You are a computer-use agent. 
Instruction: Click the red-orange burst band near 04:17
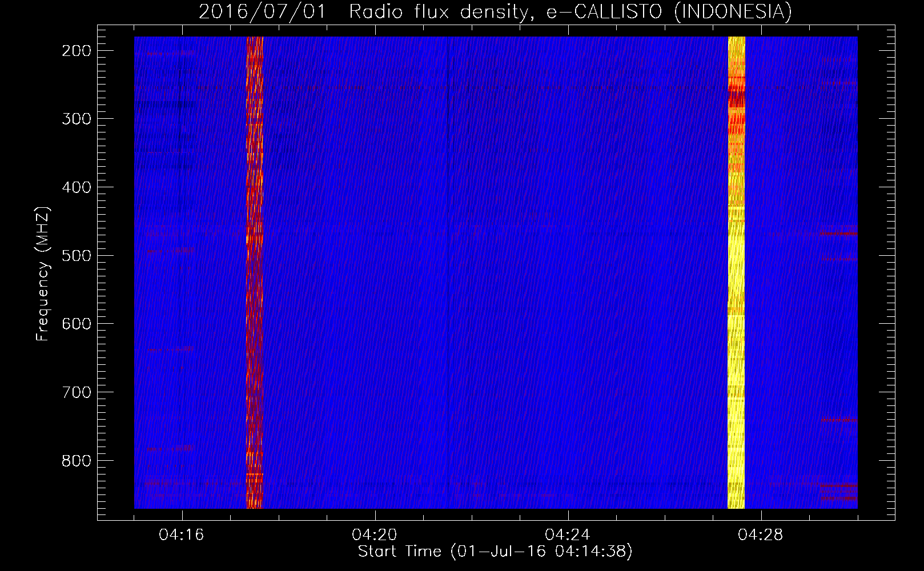pyautogui.click(x=255, y=272)
